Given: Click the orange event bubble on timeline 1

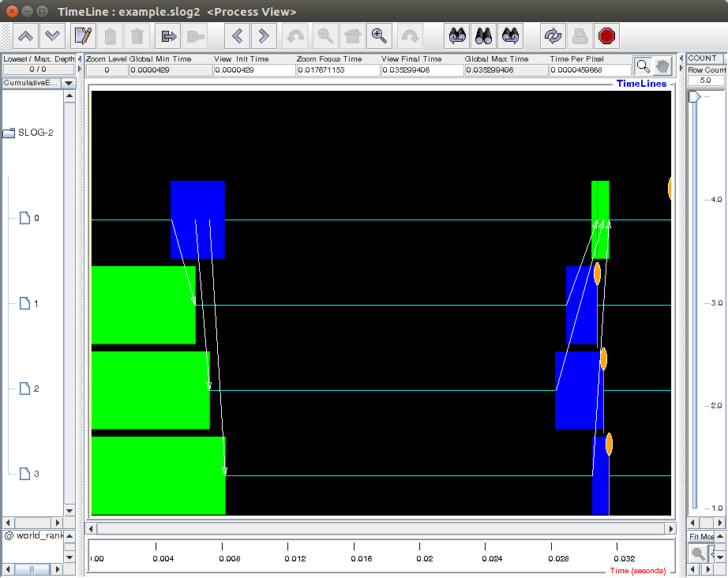Looking at the screenshot, I should pos(597,273).
